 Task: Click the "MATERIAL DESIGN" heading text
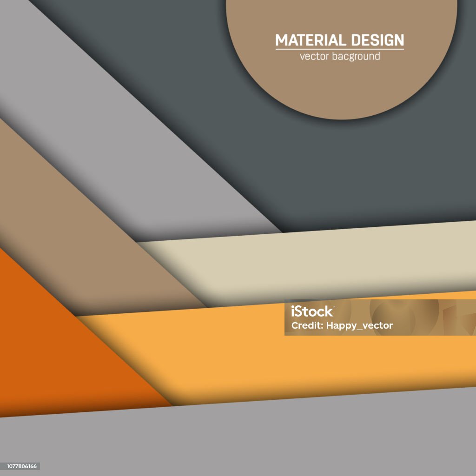339,40
